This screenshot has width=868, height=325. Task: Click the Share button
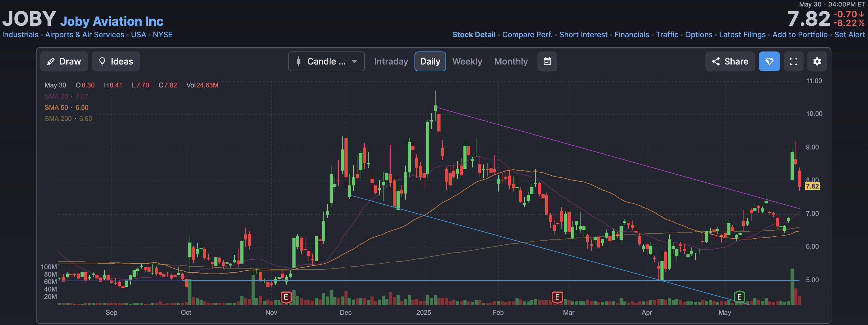click(x=730, y=61)
